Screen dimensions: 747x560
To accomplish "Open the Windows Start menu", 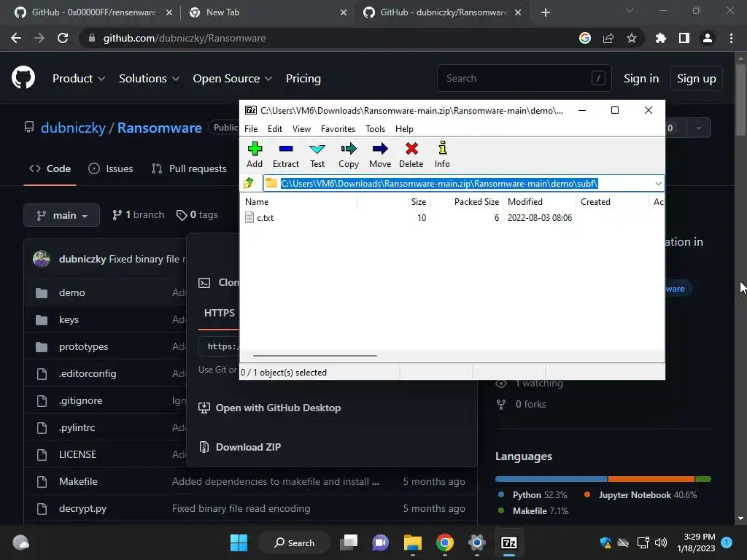I will (x=239, y=542).
